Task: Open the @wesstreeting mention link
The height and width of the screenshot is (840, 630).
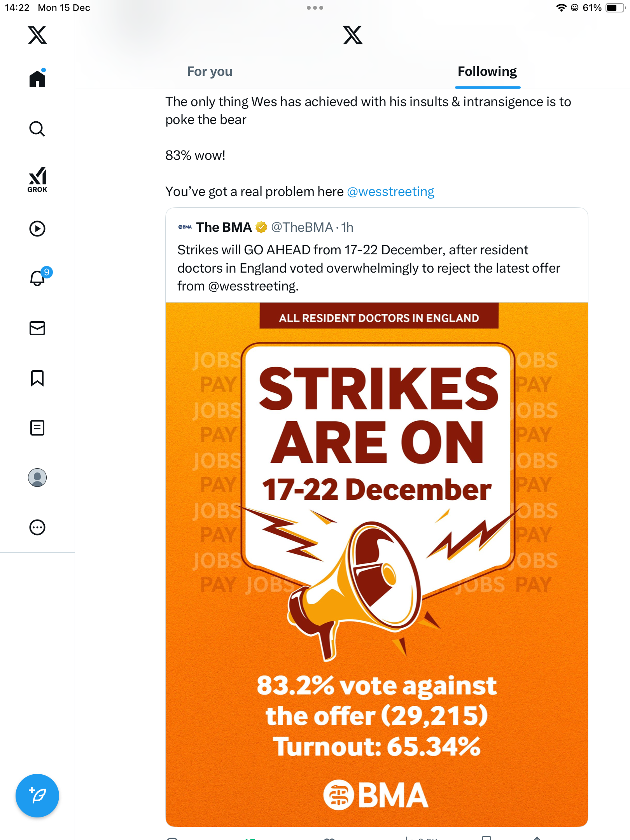Action: [390, 192]
